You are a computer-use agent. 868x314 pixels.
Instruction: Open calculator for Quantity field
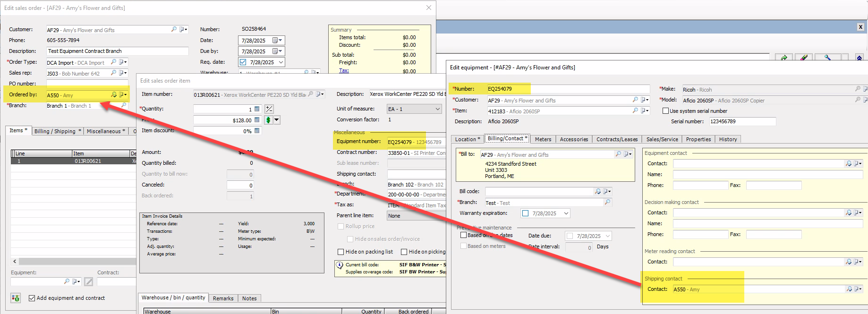257,109
